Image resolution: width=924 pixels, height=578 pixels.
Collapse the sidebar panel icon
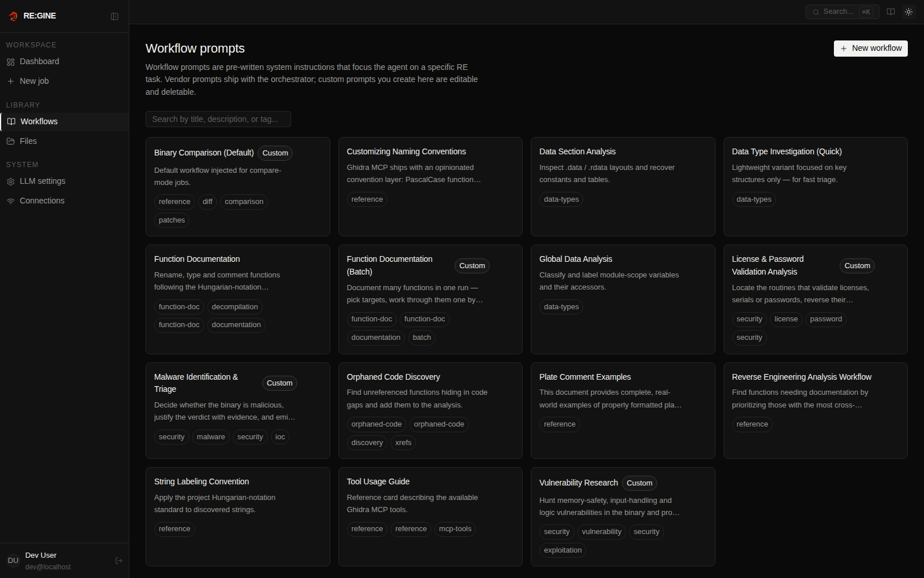point(114,16)
